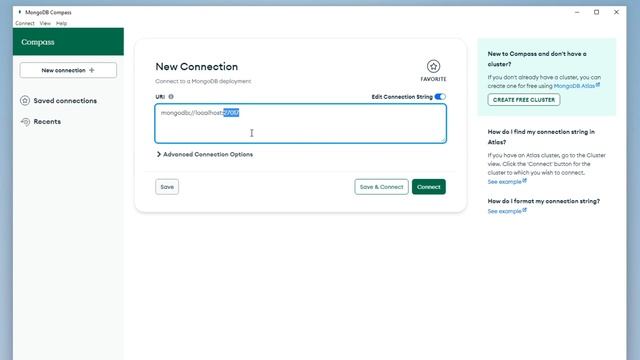Viewport: 640px width, 360px height.
Task: Toggle the Edit Connection String switch
Action: (x=440, y=97)
